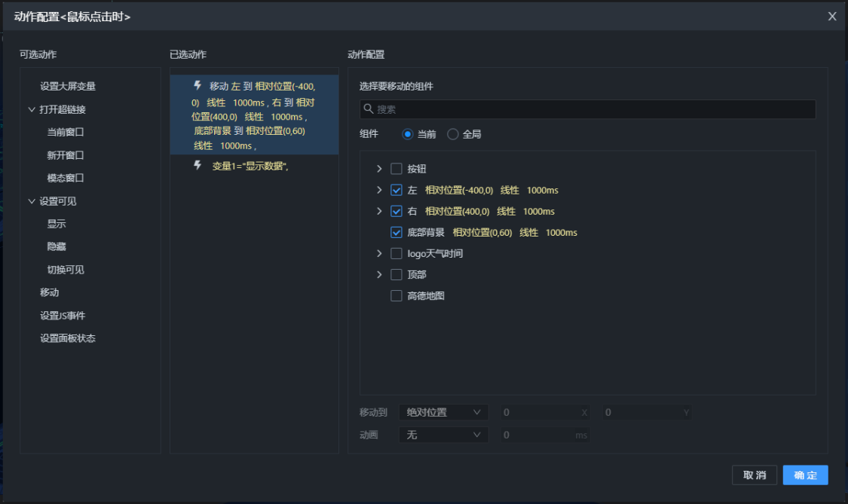Image resolution: width=848 pixels, height=504 pixels.
Task: Collapse the 打开超链接 action group
Action: 32,109
